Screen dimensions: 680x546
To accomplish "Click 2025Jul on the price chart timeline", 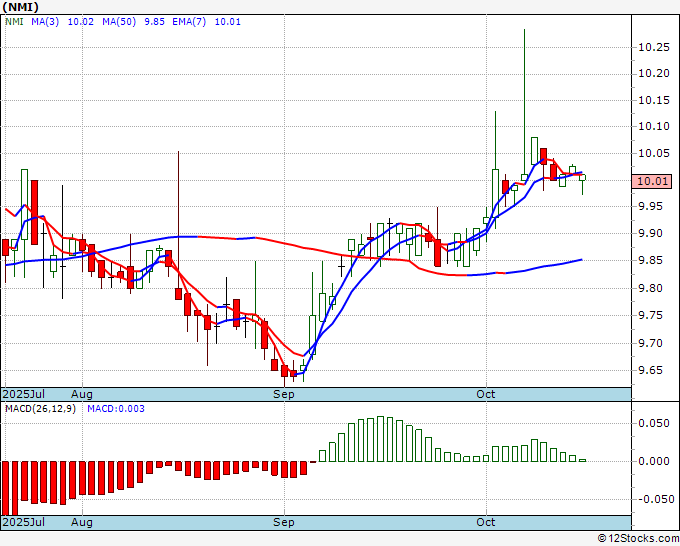I will 24,394.
